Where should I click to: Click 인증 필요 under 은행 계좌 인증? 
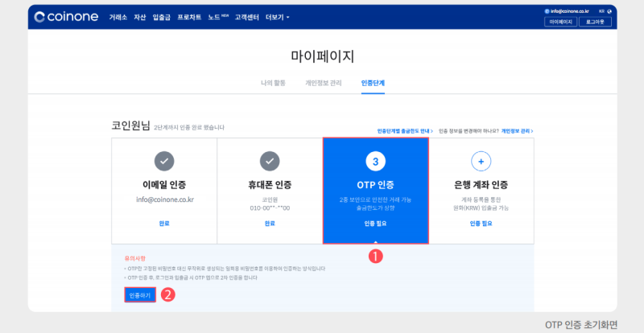pyautogui.click(x=481, y=224)
